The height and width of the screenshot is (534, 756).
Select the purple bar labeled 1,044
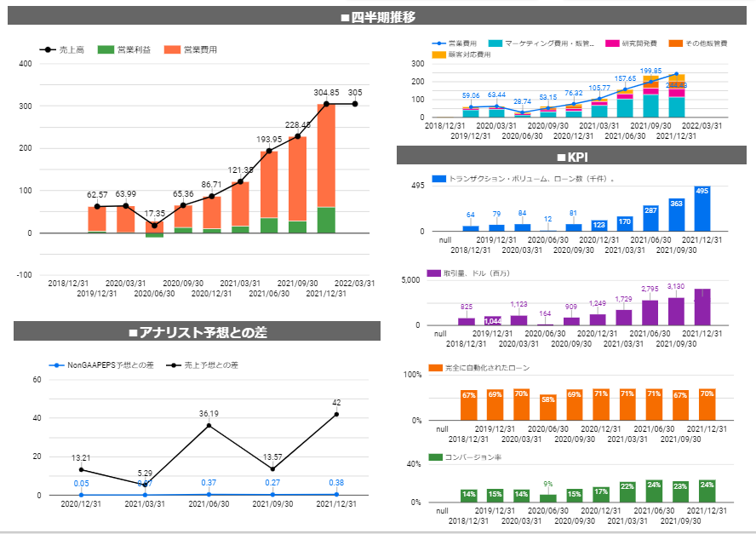tap(492, 321)
